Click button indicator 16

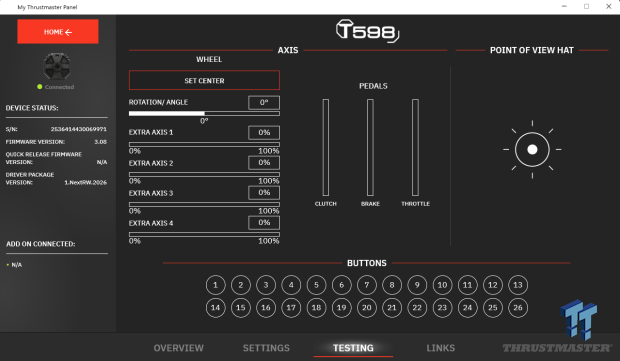266,308
